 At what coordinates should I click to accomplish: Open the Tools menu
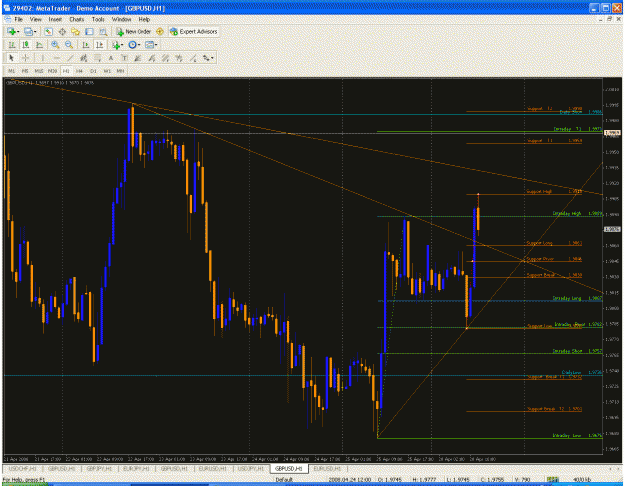(x=98, y=19)
